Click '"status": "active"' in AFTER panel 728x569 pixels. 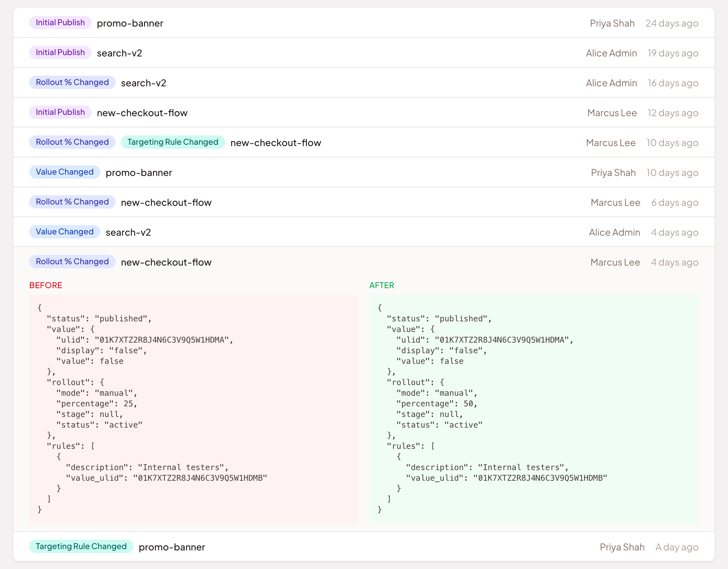point(439,425)
